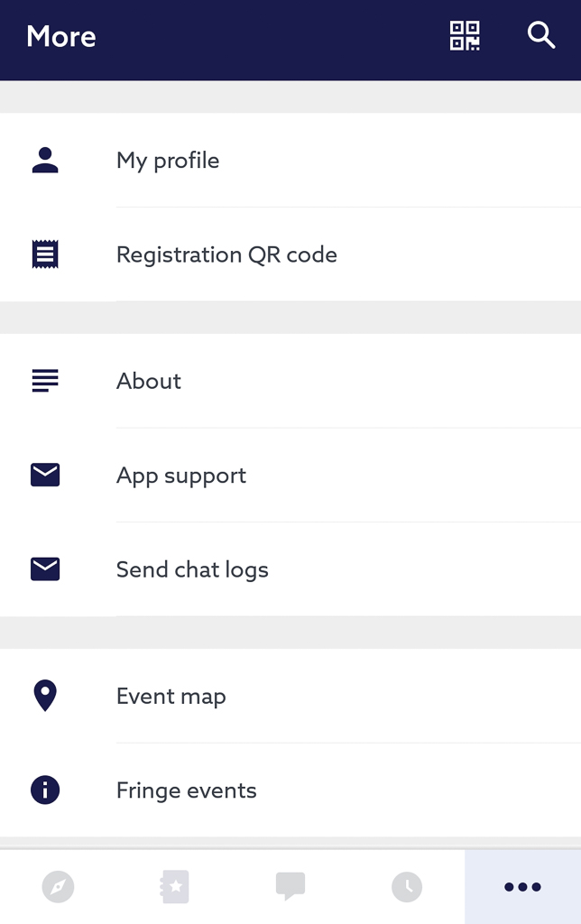This screenshot has width=581, height=924.
Task: Switch to the clock schedule tab
Action: coord(407,887)
